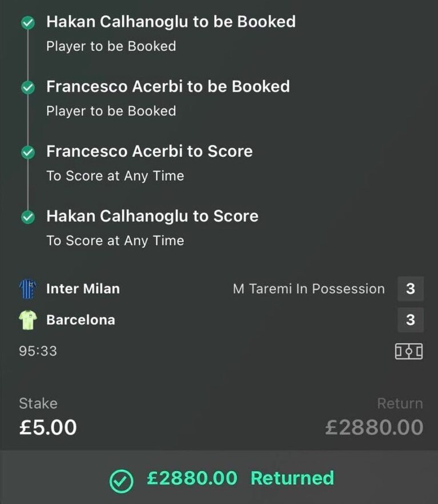
Task: Tap the checkmark beside Hakan Calhanoglu to Score
Action: [x=28, y=217]
